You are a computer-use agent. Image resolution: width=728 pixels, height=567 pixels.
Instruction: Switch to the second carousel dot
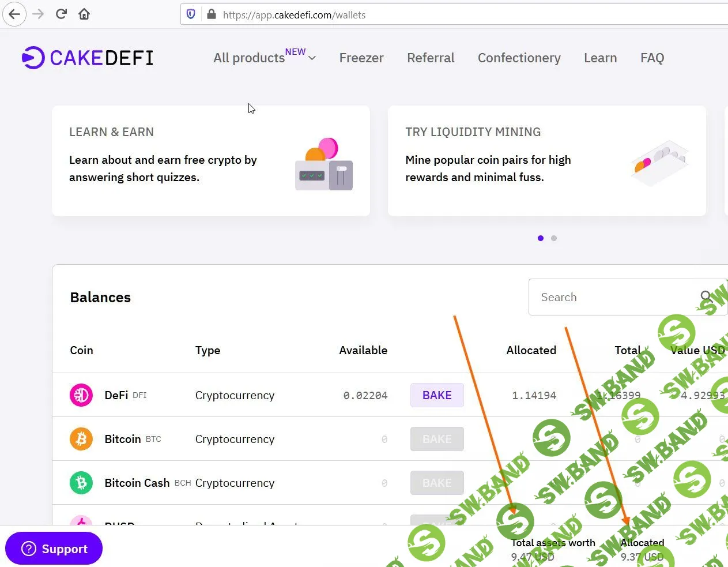tap(554, 238)
